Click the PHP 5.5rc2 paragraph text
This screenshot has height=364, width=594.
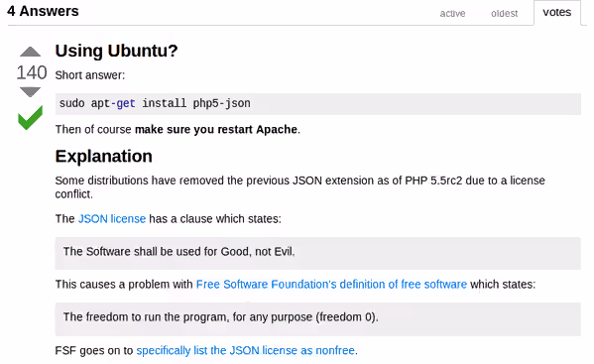click(300, 187)
